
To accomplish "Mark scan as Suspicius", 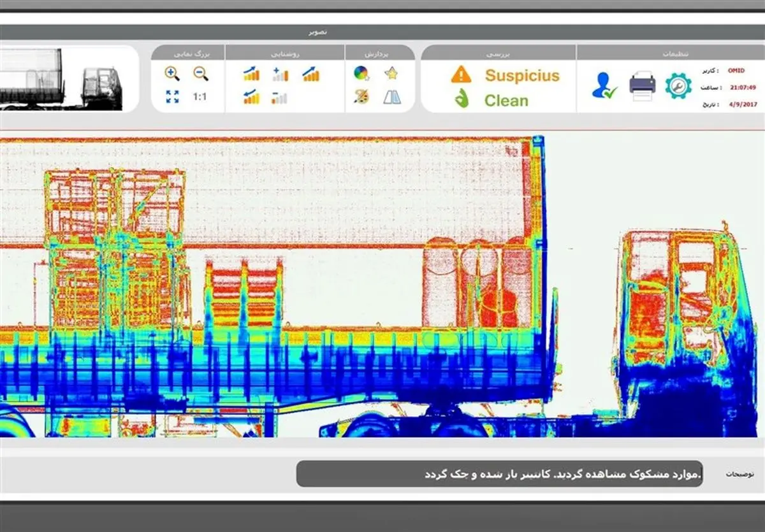I will (522, 75).
